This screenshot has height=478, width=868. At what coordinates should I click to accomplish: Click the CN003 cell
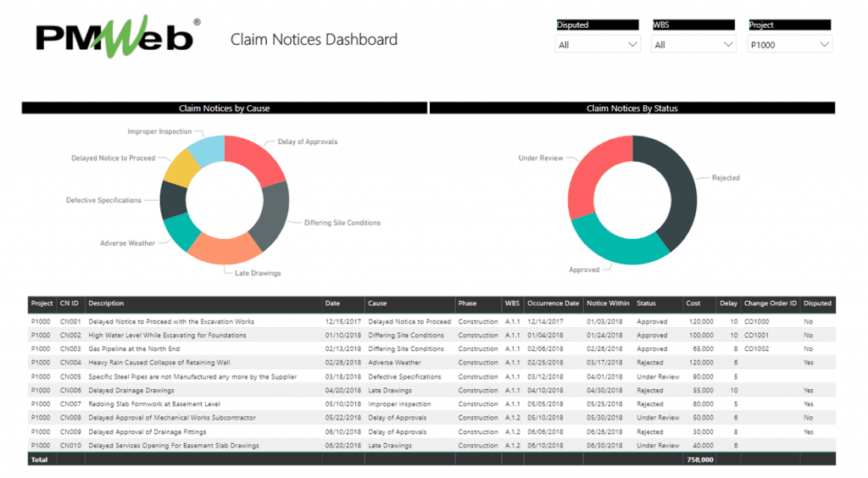[x=70, y=349]
